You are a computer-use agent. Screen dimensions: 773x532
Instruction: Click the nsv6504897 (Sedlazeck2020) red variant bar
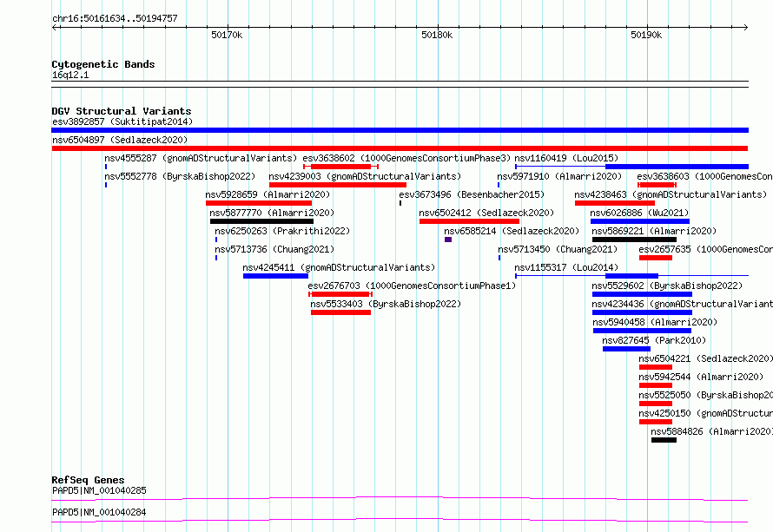[x=400, y=148]
